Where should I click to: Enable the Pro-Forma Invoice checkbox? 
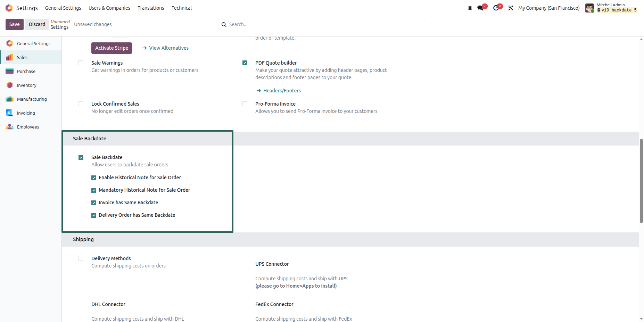tap(245, 104)
